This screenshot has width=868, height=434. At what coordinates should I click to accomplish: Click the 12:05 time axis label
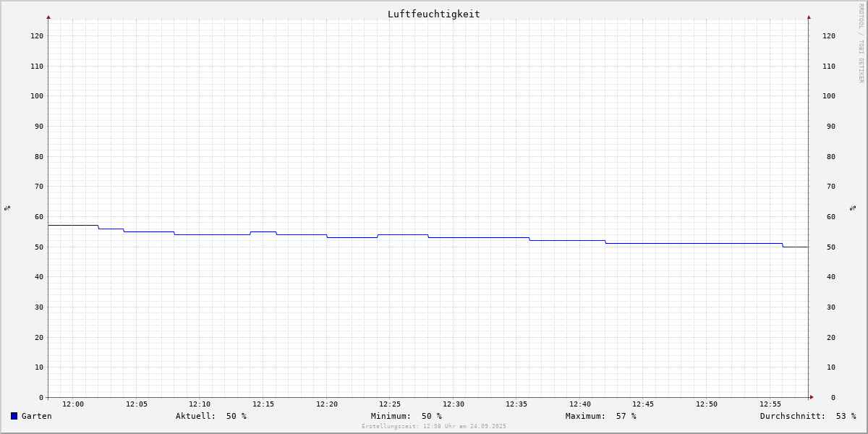pos(137,404)
